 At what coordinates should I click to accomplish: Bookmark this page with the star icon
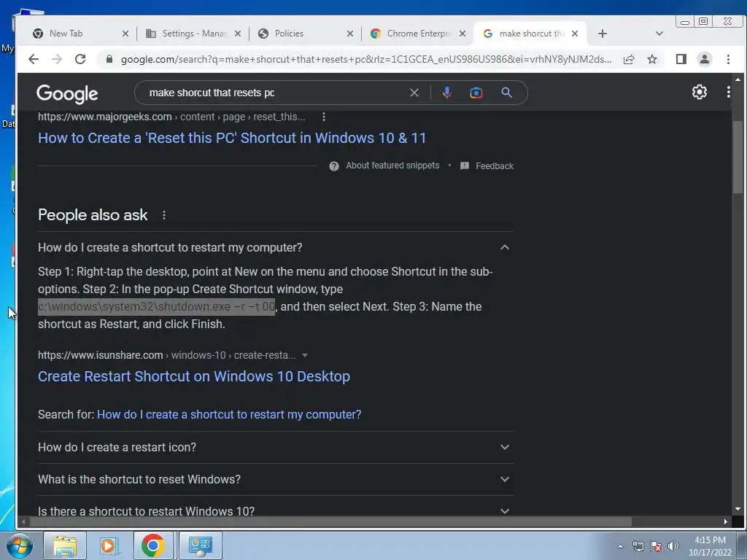point(652,59)
